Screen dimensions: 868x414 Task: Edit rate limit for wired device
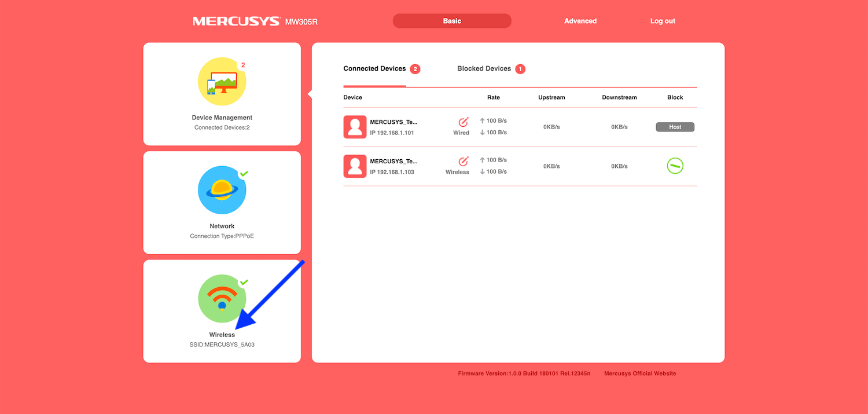[463, 122]
